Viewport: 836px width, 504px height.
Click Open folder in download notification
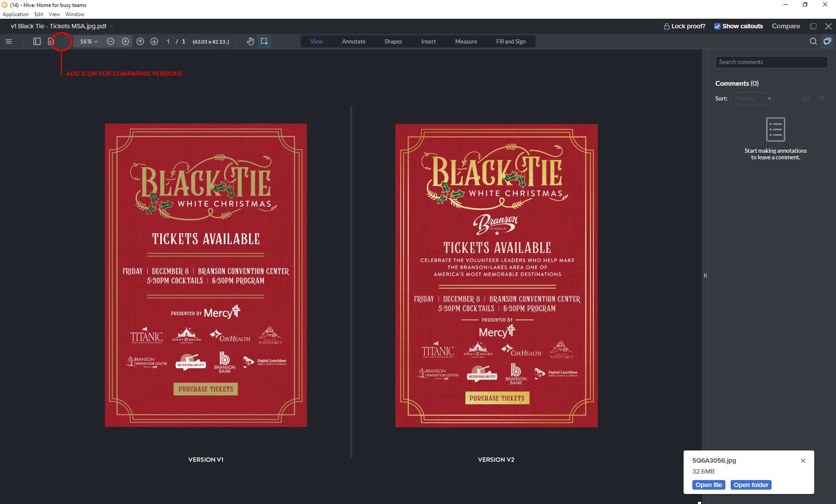(751, 485)
